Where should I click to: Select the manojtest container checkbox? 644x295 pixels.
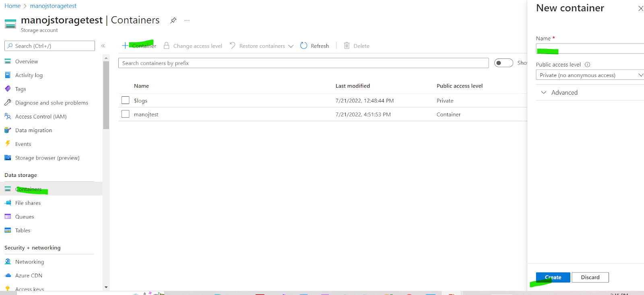126,114
